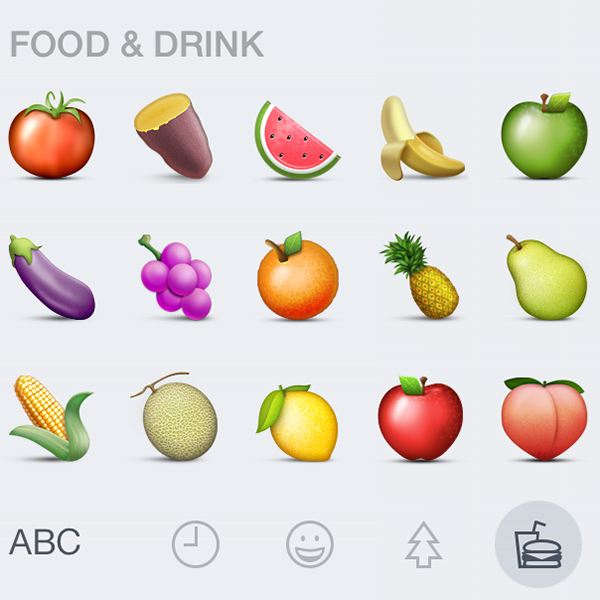Select the purple eggplant emoji
This screenshot has width=600, height=600.
[52, 277]
